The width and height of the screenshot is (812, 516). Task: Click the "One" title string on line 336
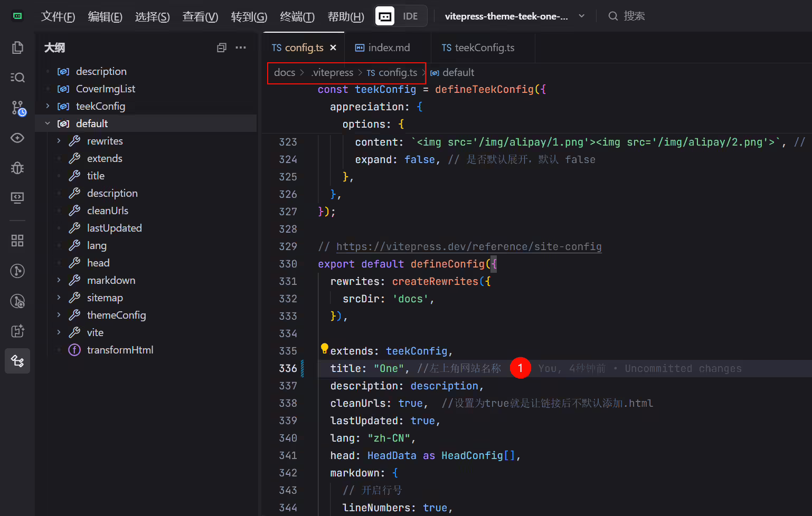[389, 368]
